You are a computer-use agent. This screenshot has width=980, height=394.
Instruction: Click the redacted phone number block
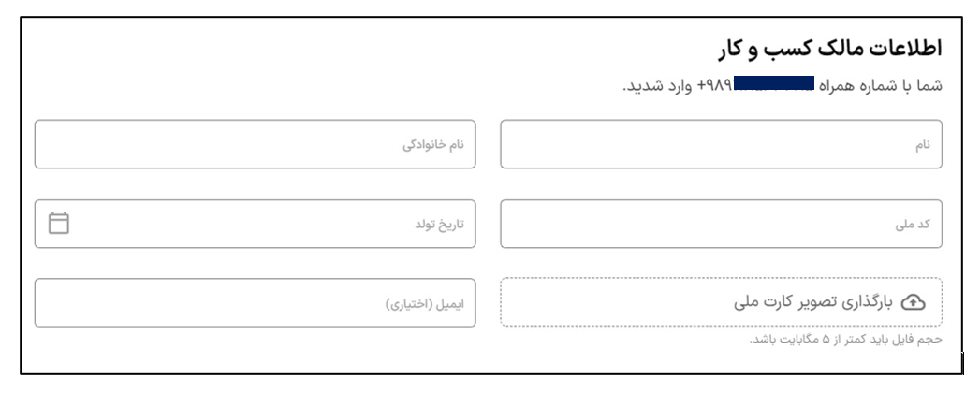774,82
